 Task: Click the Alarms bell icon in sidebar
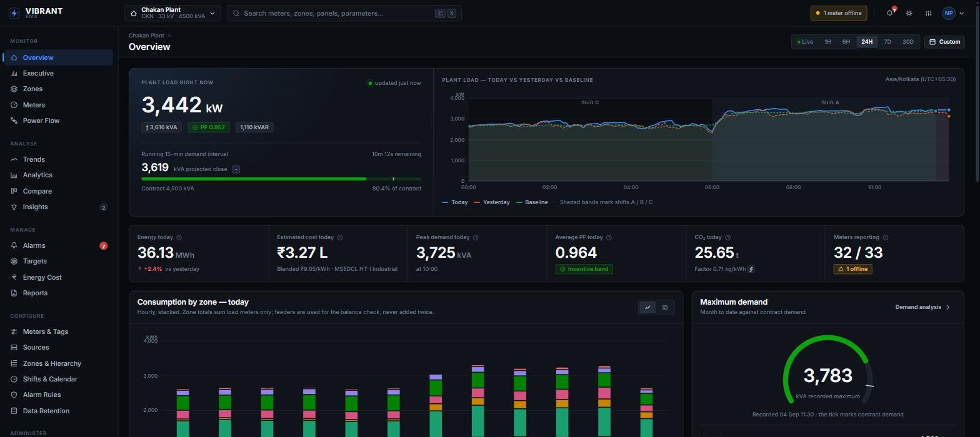coord(14,246)
